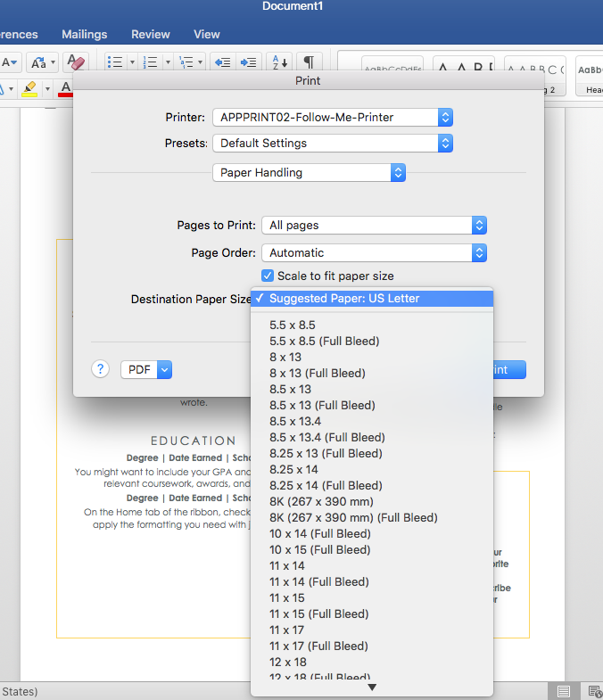Select 8.5 x 13 (Full Bleed) option
The image size is (603, 700).
point(372,406)
